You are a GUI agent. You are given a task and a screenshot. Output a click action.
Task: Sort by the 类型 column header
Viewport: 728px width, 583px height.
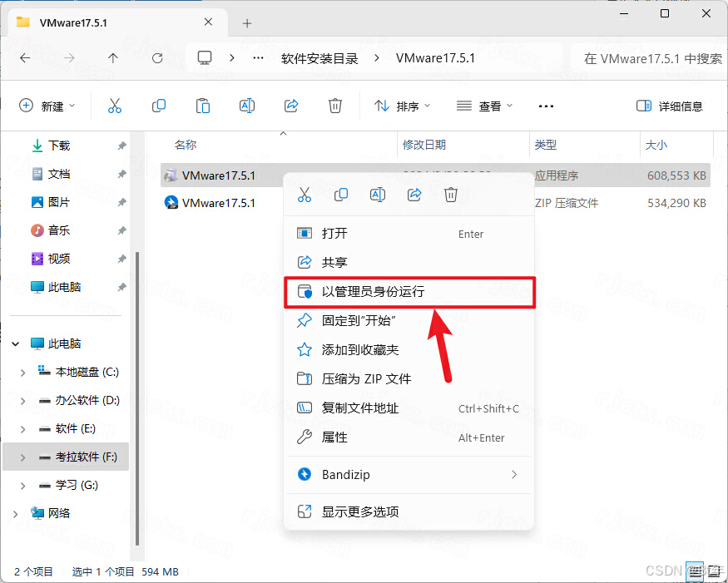546,145
